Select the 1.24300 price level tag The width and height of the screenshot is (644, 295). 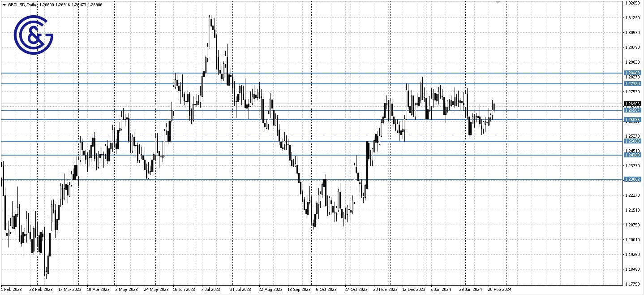point(632,155)
